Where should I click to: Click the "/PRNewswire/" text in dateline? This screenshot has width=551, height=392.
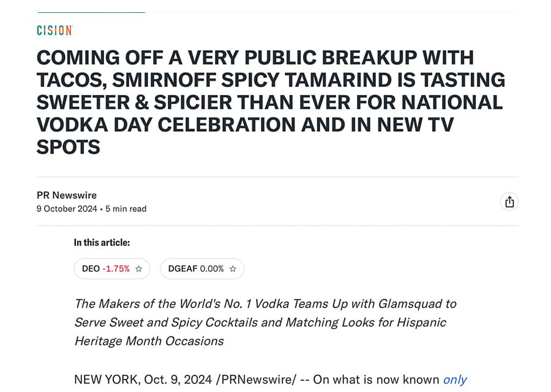point(258,380)
